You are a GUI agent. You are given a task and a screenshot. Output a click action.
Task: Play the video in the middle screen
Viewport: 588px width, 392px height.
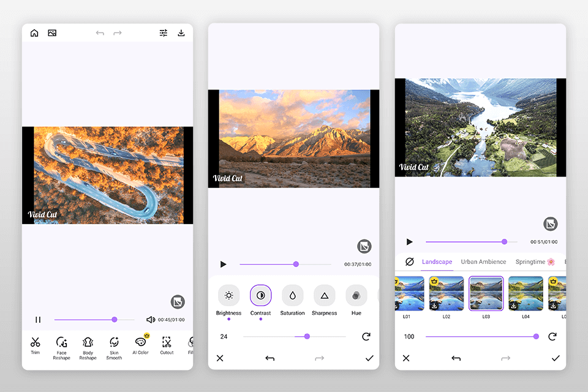coord(223,264)
